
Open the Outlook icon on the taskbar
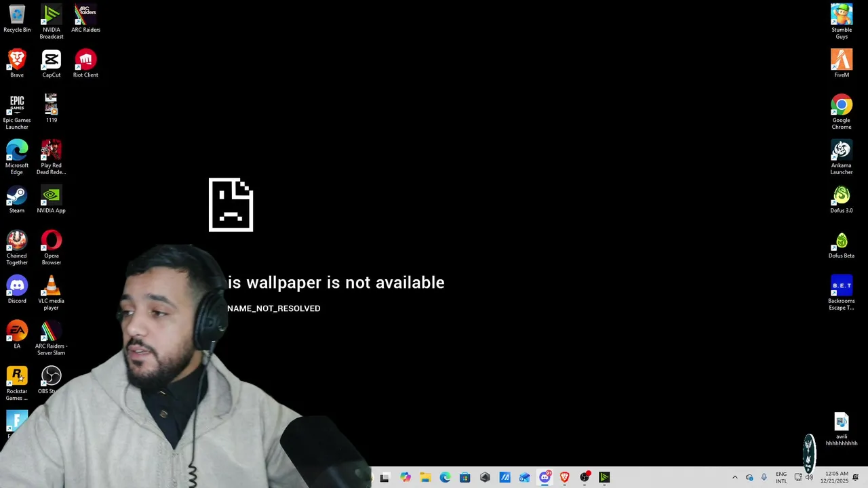pyautogui.click(x=524, y=478)
